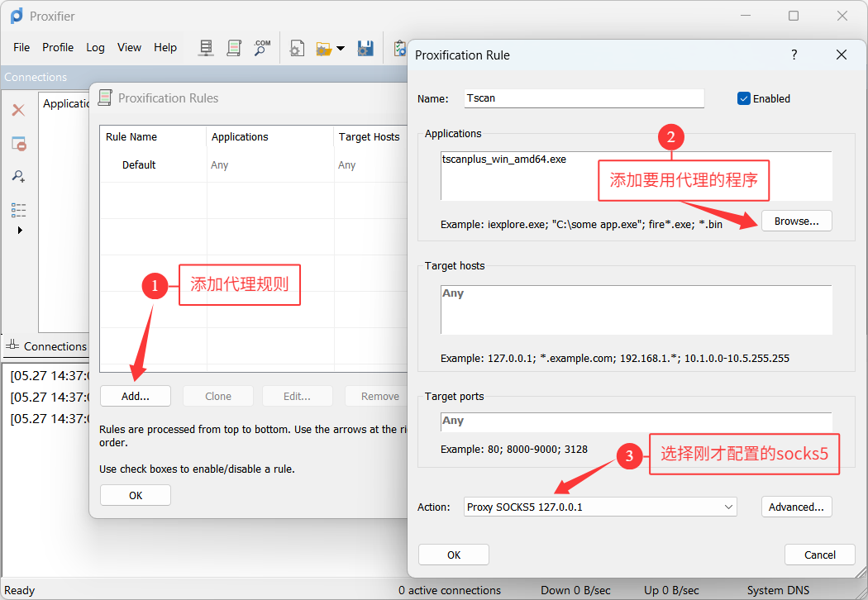Click the Connections panel header bar
Viewport: 868px width, 600px height.
[x=203, y=77]
